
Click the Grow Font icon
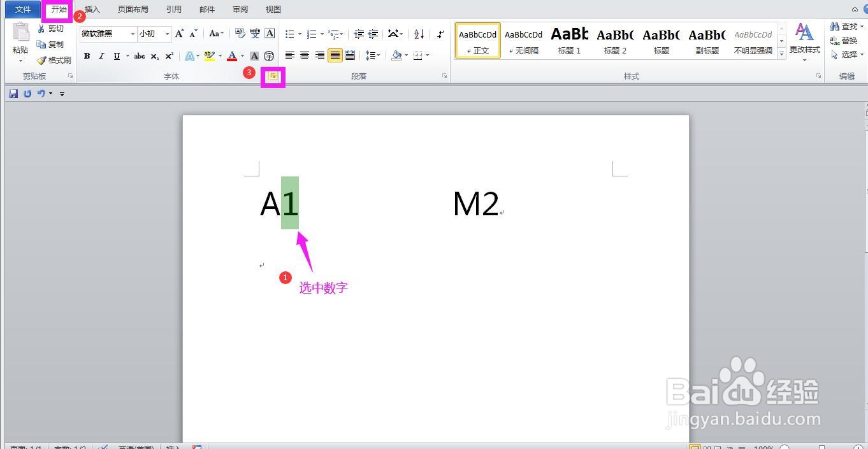tap(180, 34)
